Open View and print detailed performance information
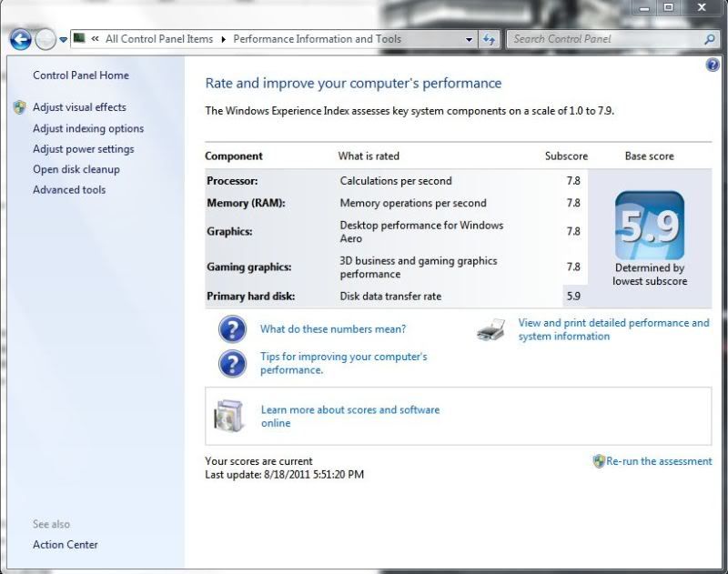 [613, 329]
